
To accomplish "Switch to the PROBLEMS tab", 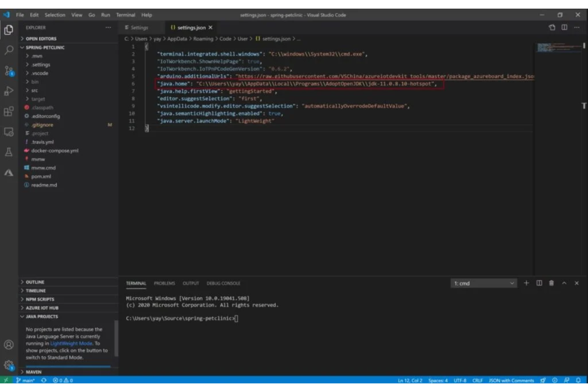I will pos(164,283).
